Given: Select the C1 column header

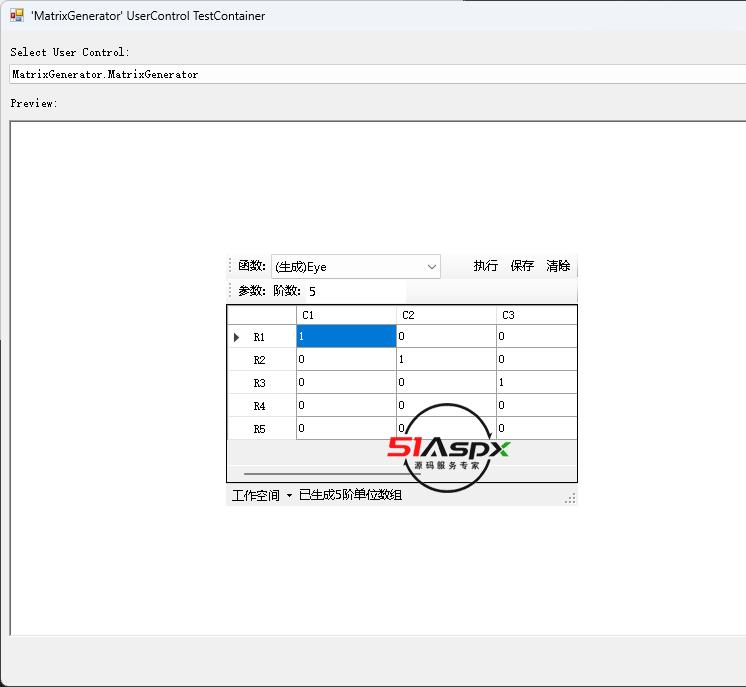Looking at the screenshot, I should pos(346,315).
